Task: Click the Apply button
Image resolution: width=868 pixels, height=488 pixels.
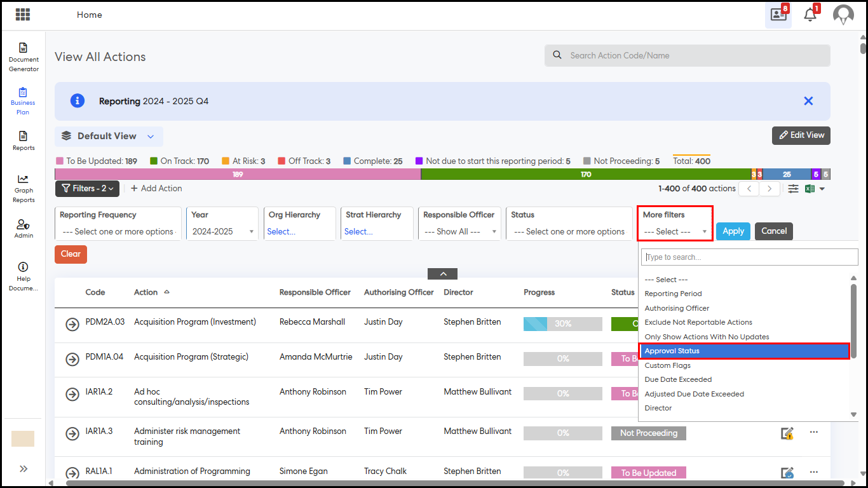Action: click(x=733, y=231)
